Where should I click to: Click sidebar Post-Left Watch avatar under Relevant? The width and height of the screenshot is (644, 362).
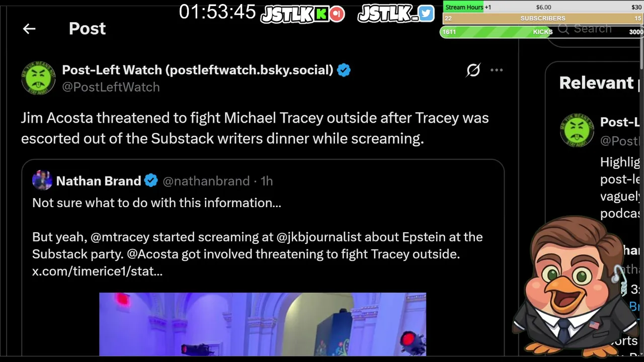577,130
